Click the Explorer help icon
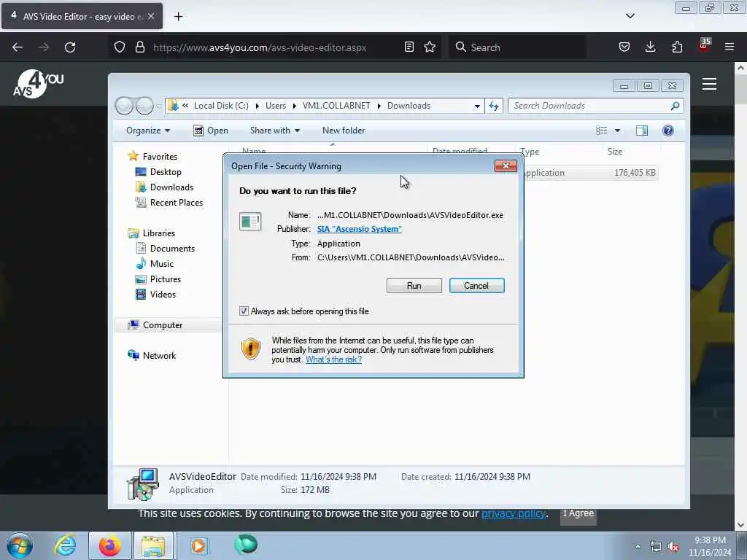747x560 pixels. click(x=668, y=131)
